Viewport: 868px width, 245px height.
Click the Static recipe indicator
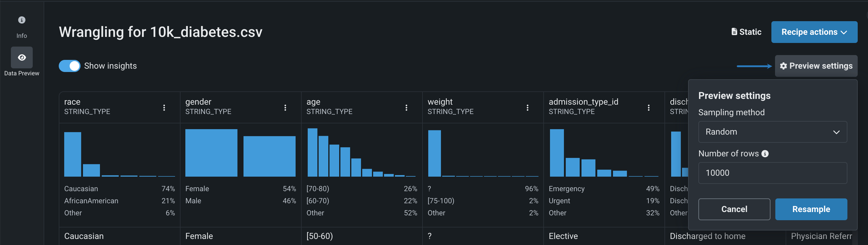pos(746,32)
